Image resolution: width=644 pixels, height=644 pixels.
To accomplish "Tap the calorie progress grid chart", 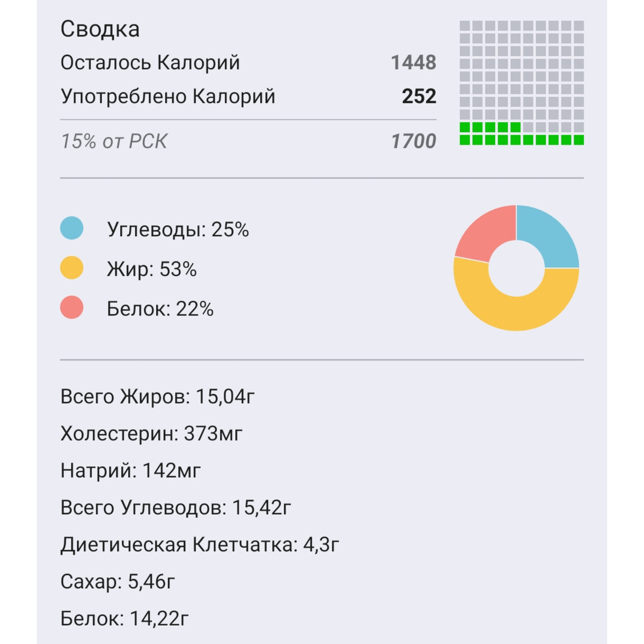I will [x=522, y=83].
